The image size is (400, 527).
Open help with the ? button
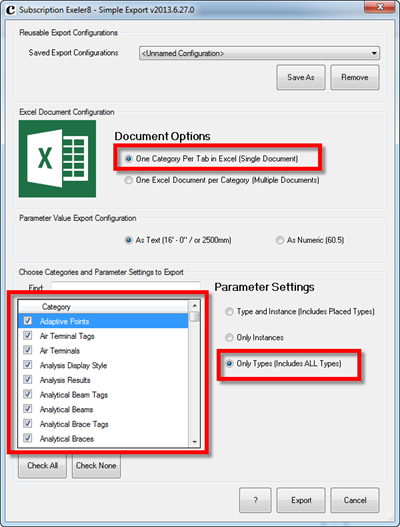255,500
